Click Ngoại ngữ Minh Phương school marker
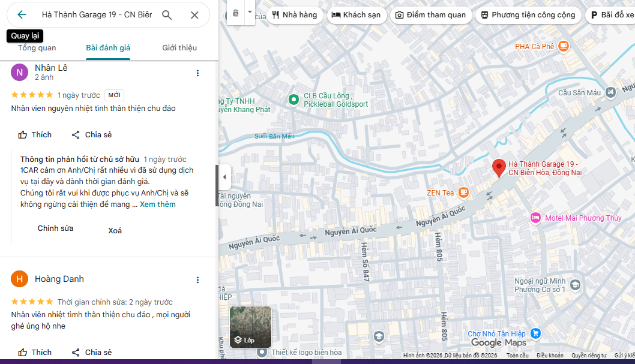The image size is (635, 364). click(x=575, y=285)
